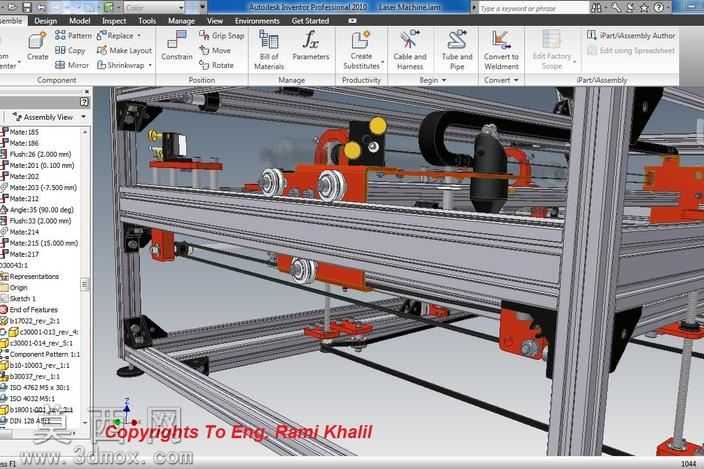Select the Representations folder node

30,276
